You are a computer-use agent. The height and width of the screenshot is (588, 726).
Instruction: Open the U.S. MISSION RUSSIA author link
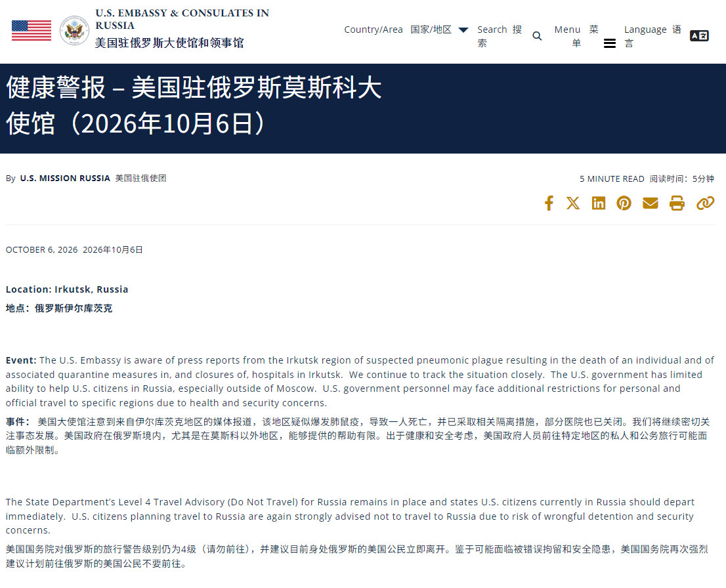[65, 178]
